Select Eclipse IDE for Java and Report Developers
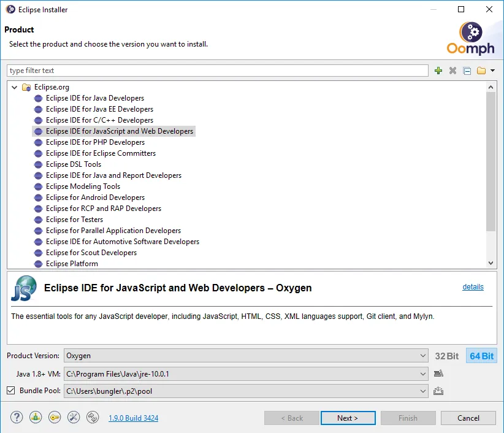 coord(114,175)
